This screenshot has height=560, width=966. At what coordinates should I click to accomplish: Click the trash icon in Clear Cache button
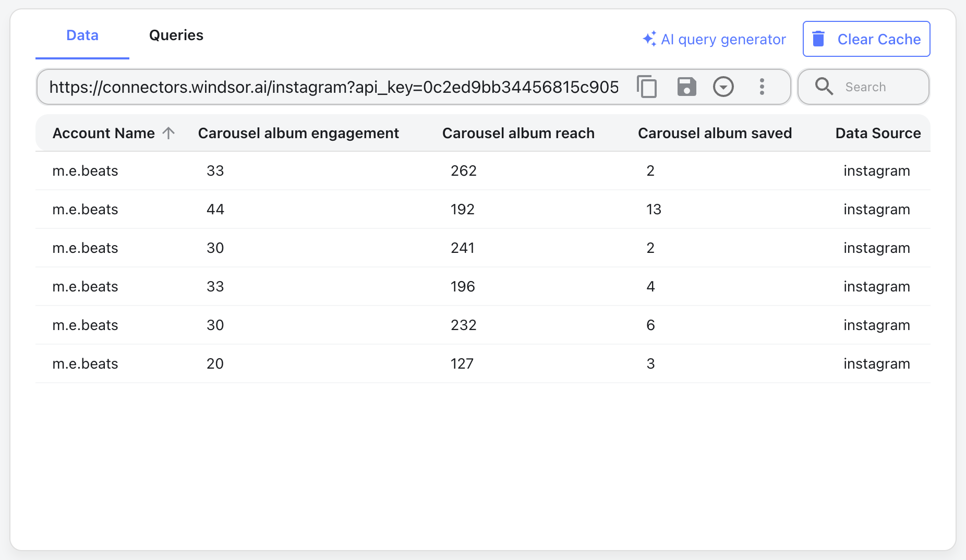(x=819, y=39)
